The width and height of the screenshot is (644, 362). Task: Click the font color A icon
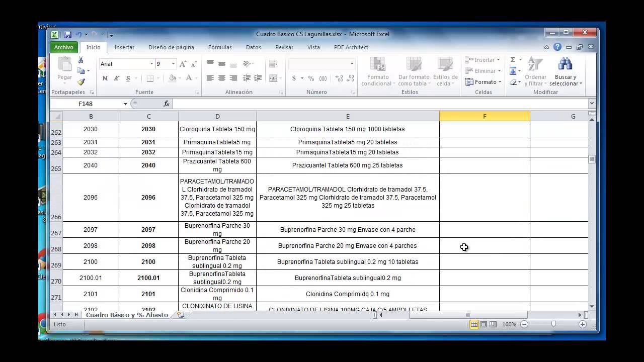pos(189,78)
